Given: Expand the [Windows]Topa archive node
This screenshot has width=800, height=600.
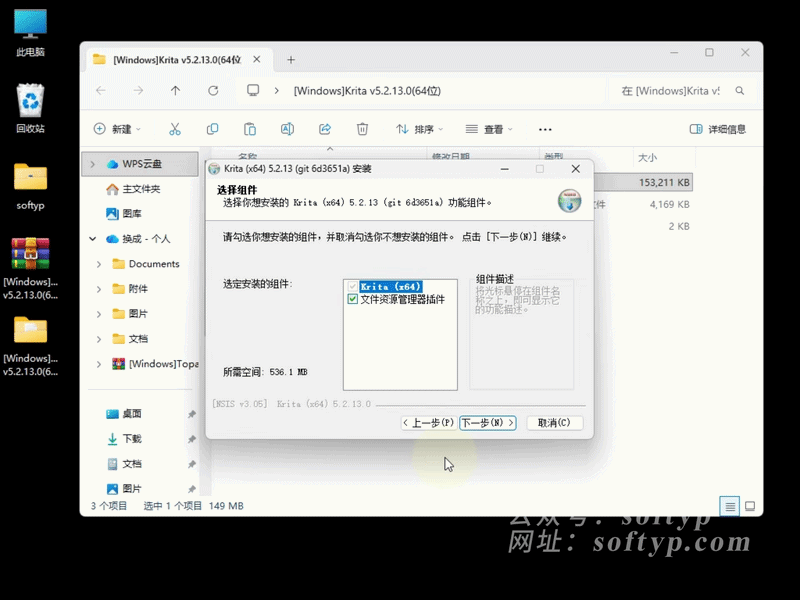Looking at the screenshot, I should tap(99, 364).
